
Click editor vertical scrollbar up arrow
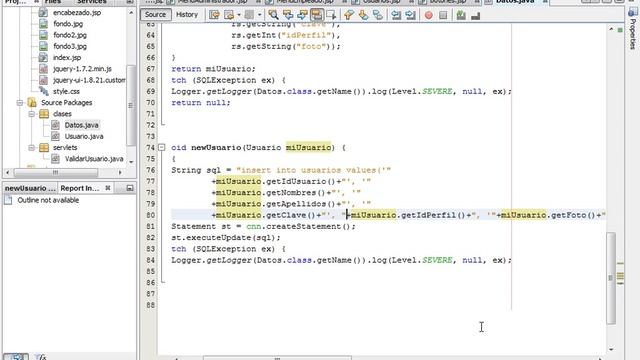(x=611, y=29)
